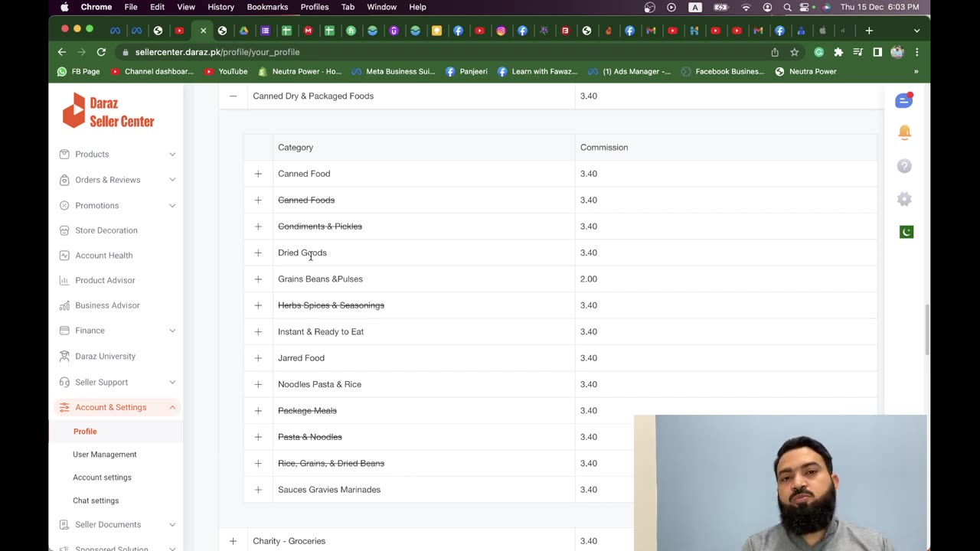Image resolution: width=980 pixels, height=551 pixels.
Task: Click the Grammarly extension icon
Action: click(x=818, y=52)
